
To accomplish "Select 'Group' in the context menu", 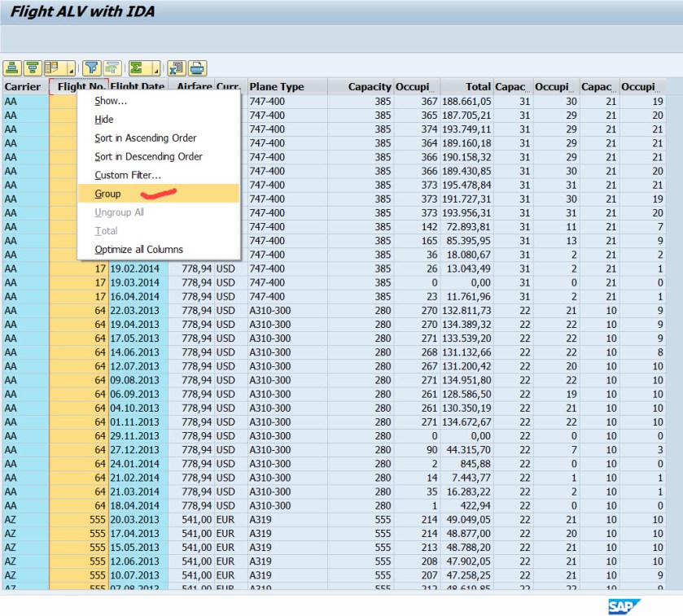I will 107,194.
